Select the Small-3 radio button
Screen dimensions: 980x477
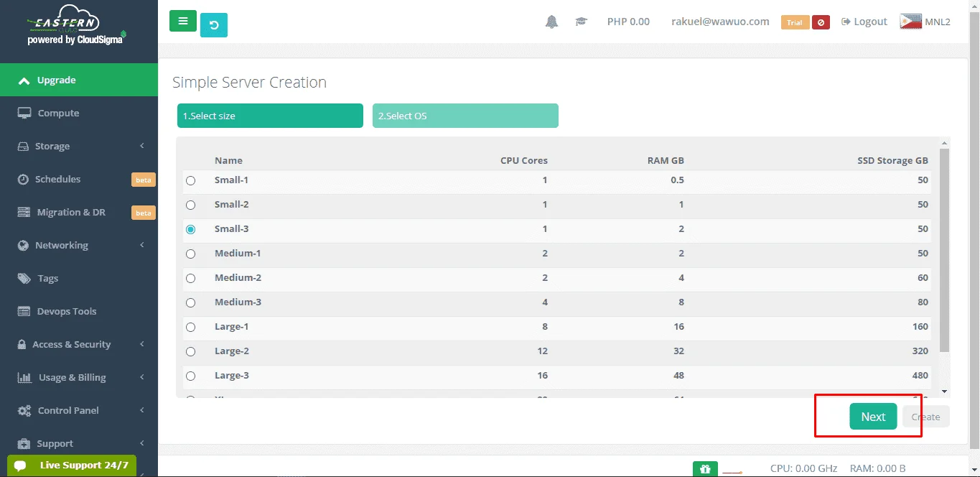(190, 230)
